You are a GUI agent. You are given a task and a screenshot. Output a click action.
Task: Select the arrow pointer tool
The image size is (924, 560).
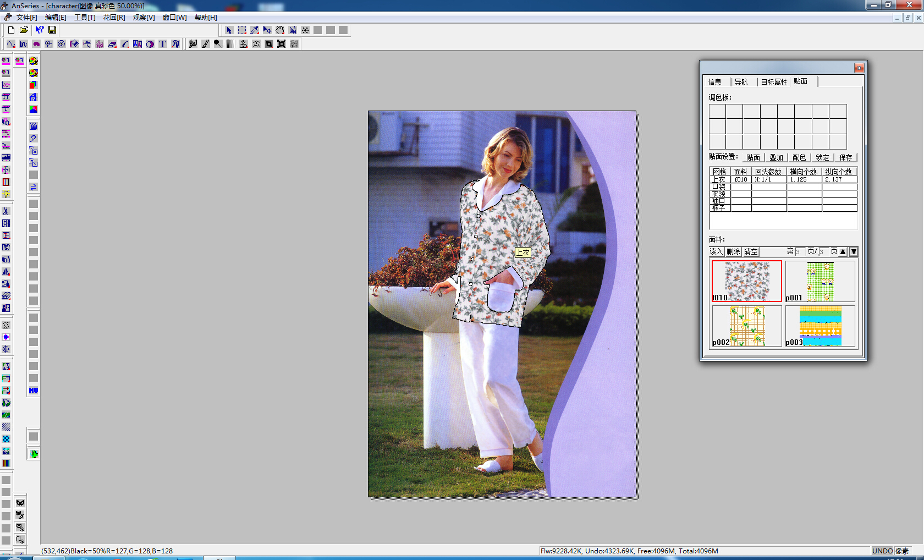pos(229,30)
